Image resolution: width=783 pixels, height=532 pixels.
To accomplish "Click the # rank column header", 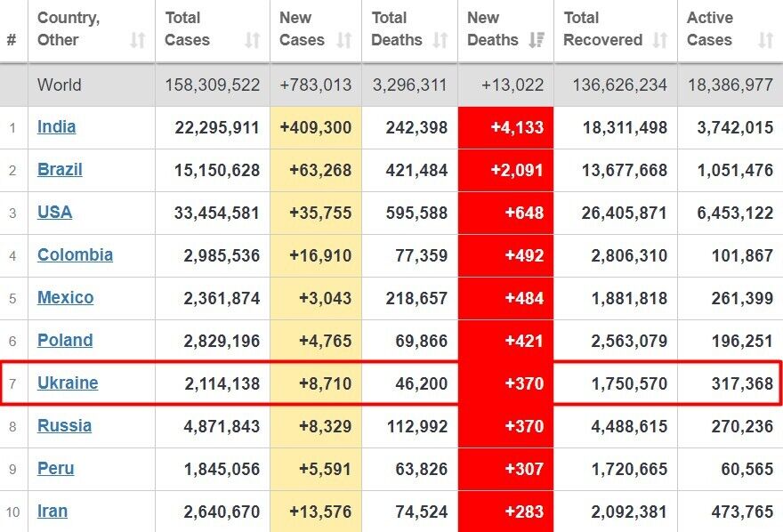I will pyautogui.click(x=12, y=40).
